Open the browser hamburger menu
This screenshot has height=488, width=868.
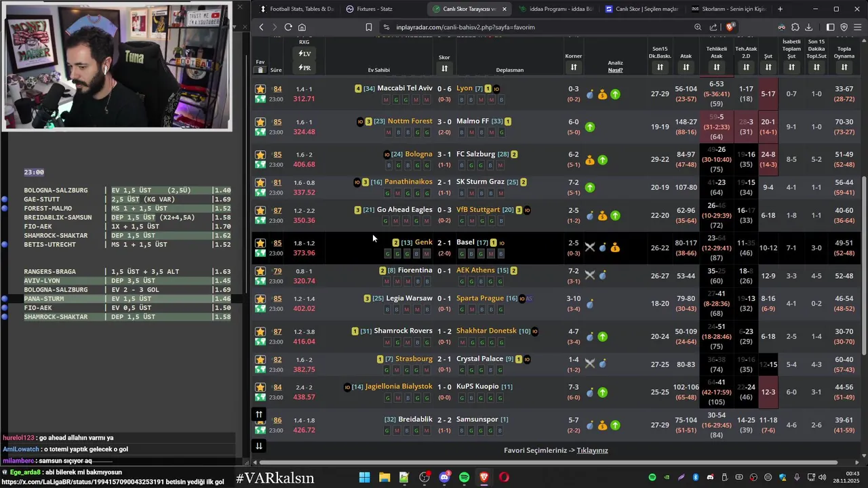pos(858,27)
